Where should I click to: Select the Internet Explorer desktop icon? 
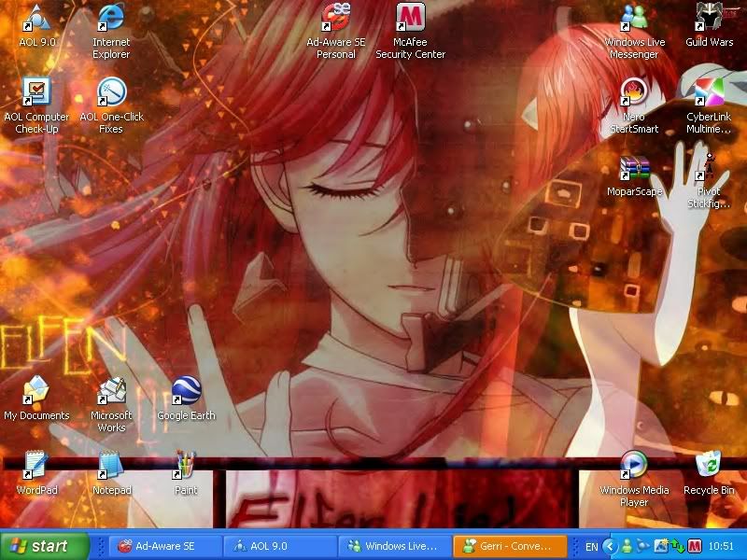tap(111, 32)
